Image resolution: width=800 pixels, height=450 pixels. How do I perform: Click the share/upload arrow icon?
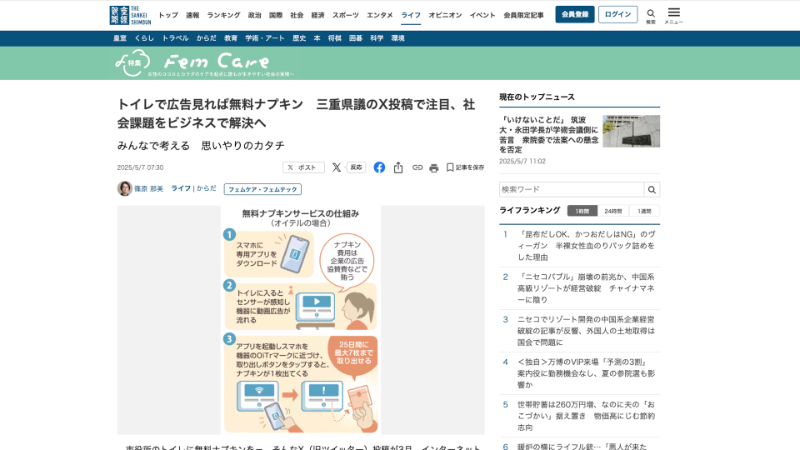(x=399, y=168)
